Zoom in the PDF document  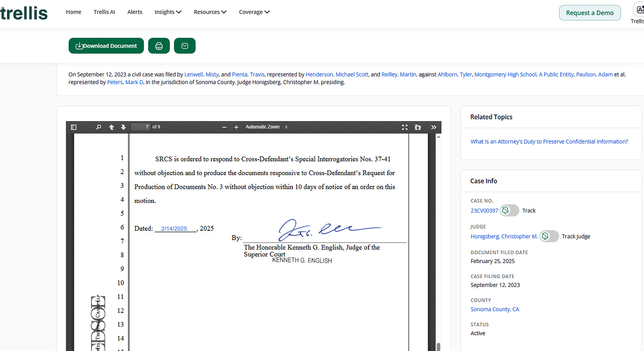pyautogui.click(x=236, y=127)
